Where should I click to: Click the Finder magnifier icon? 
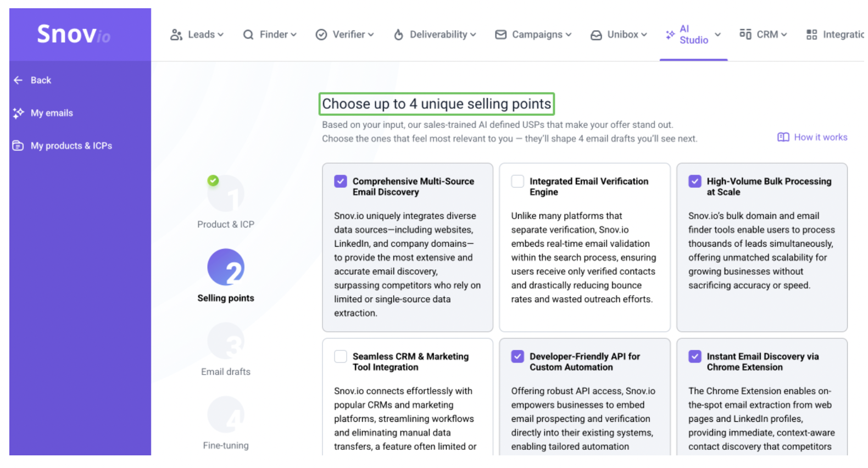tap(248, 35)
